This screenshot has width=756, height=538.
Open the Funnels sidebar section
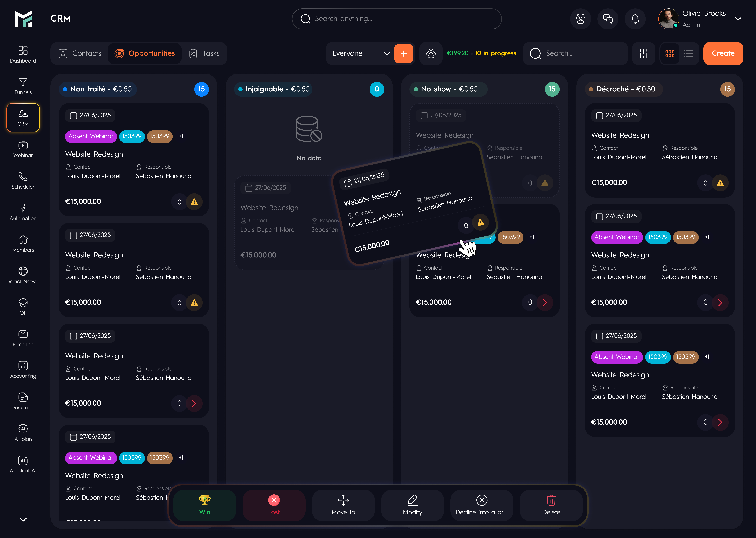(x=23, y=86)
